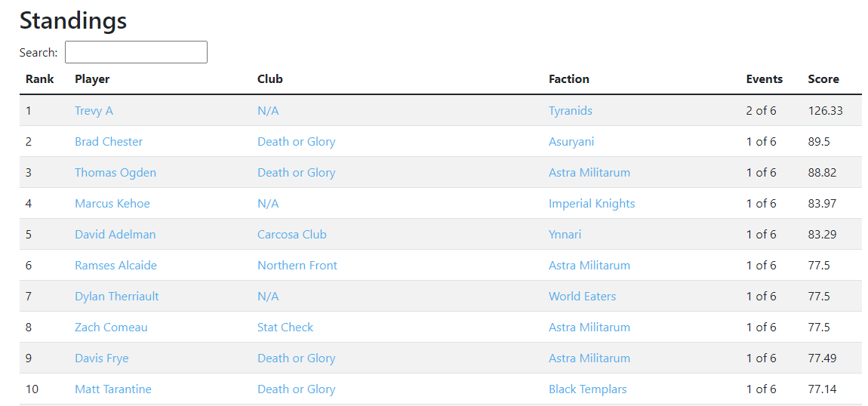Open the Ynnari faction link

coord(565,235)
